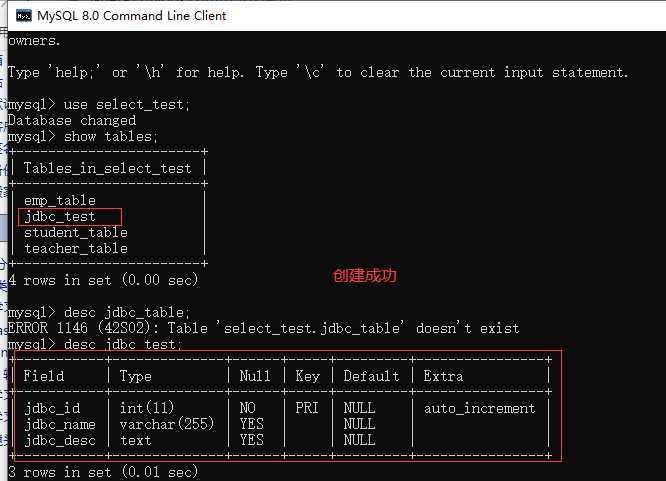Click the 'desc jdbc_table;' command text
The image size is (666, 481).
coord(127,312)
